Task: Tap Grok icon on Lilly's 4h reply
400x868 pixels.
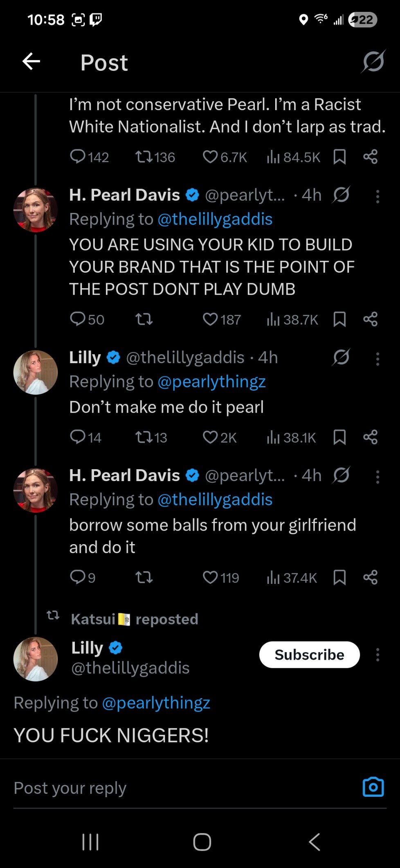Action: click(341, 357)
